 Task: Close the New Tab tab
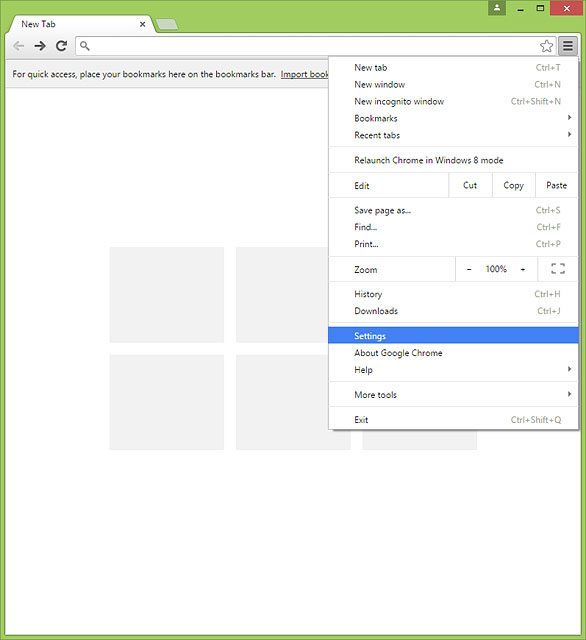[x=142, y=24]
